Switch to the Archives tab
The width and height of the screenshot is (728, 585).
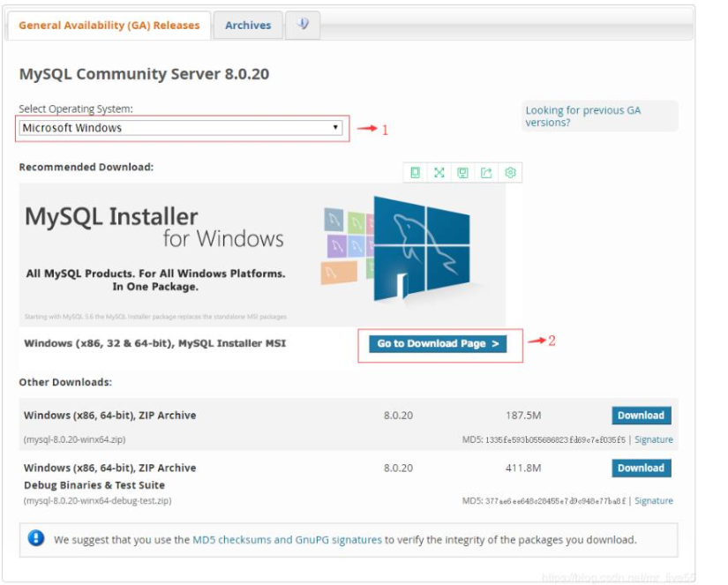pyautogui.click(x=248, y=25)
